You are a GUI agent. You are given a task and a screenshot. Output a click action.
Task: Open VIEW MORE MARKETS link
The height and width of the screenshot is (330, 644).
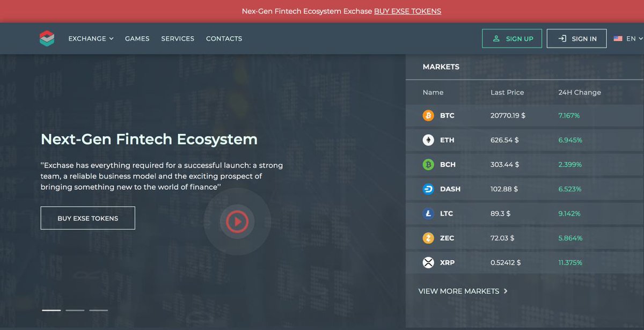[x=463, y=291]
